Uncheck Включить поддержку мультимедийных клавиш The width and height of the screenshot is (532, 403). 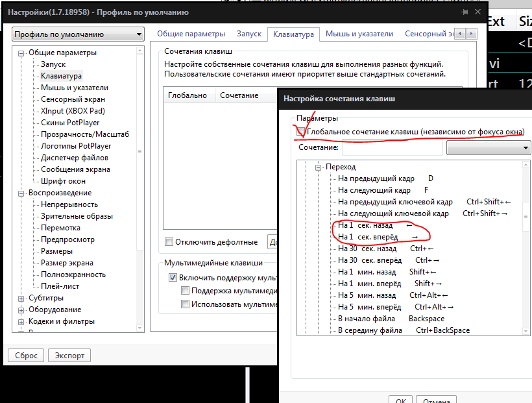click(x=173, y=277)
